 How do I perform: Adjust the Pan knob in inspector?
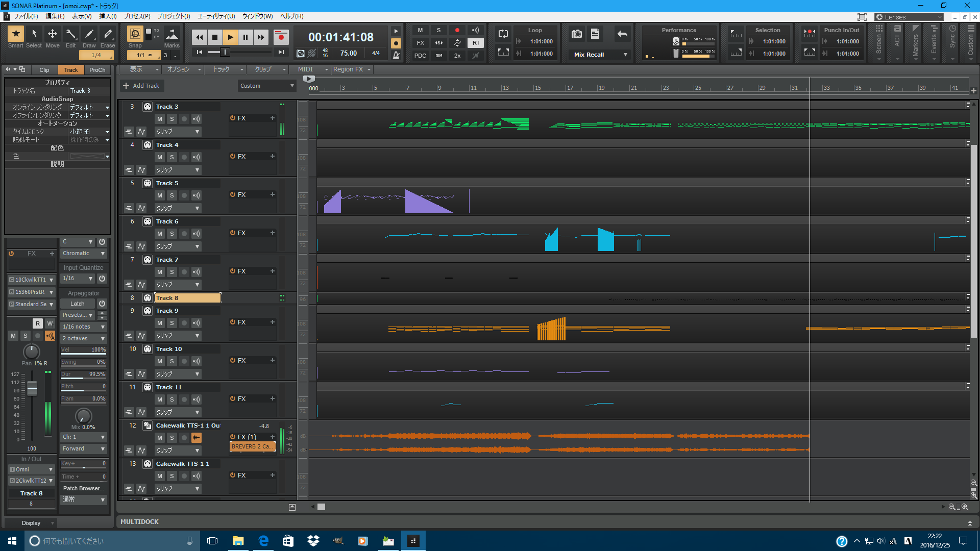32,352
